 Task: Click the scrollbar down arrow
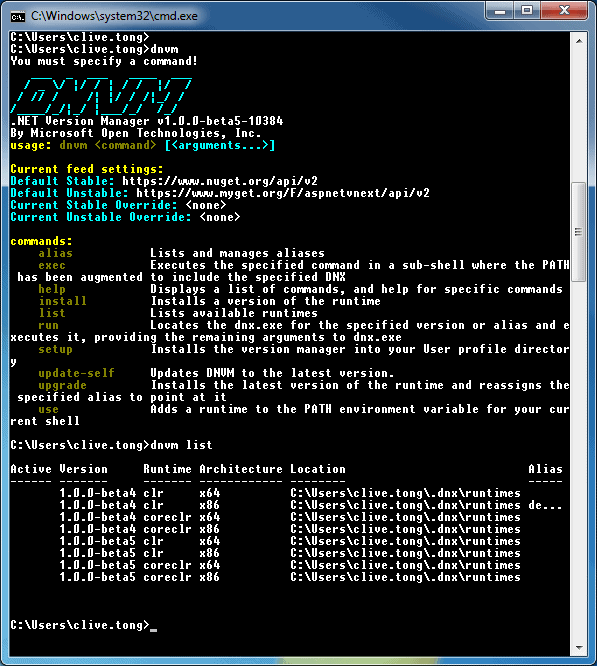coord(579,648)
